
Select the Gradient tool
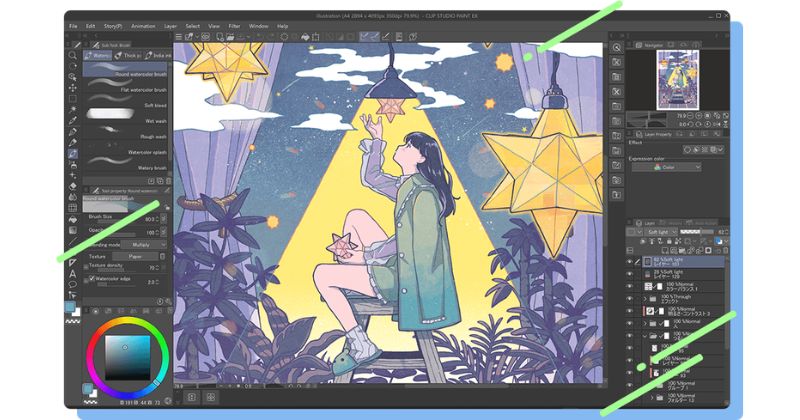tap(72, 230)
